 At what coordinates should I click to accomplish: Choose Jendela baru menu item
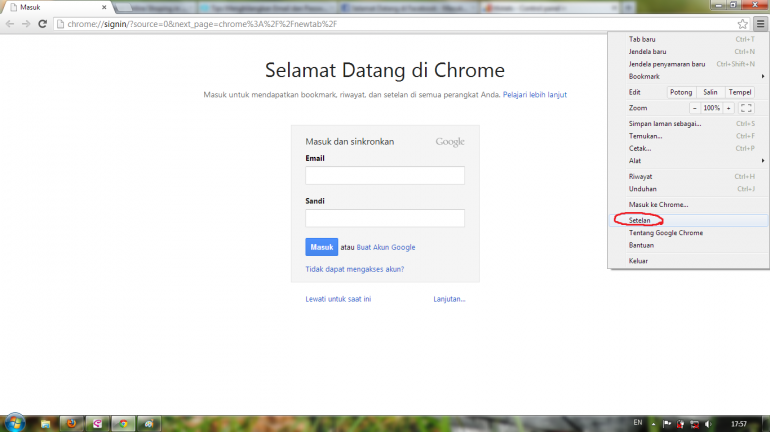pyautogui.click(x=688, y=52)
